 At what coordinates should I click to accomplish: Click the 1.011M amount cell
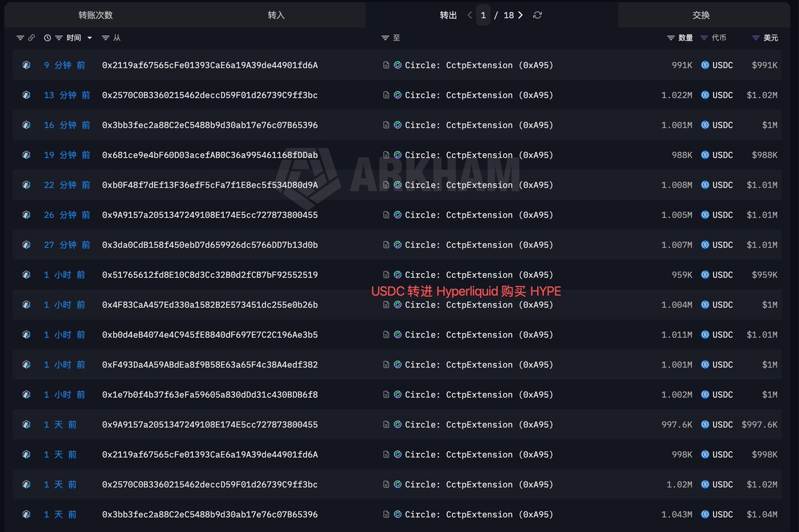[676, 335]
